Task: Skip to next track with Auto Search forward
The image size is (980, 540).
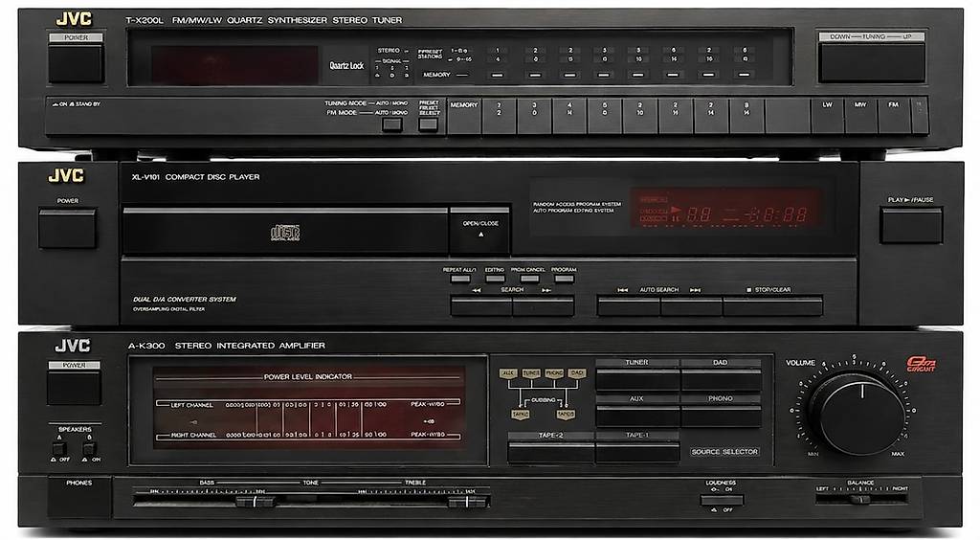Action: point(691,307)
